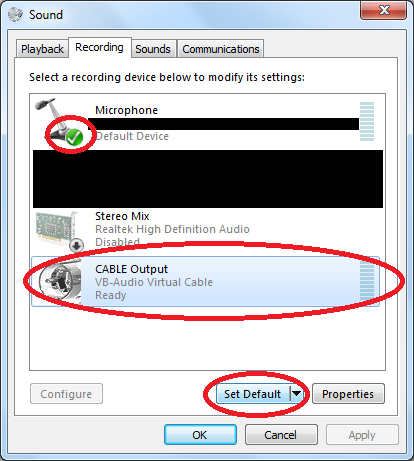Click the Microphone device icon
This screenshot has width=414, height=461.
coord(59,122)
